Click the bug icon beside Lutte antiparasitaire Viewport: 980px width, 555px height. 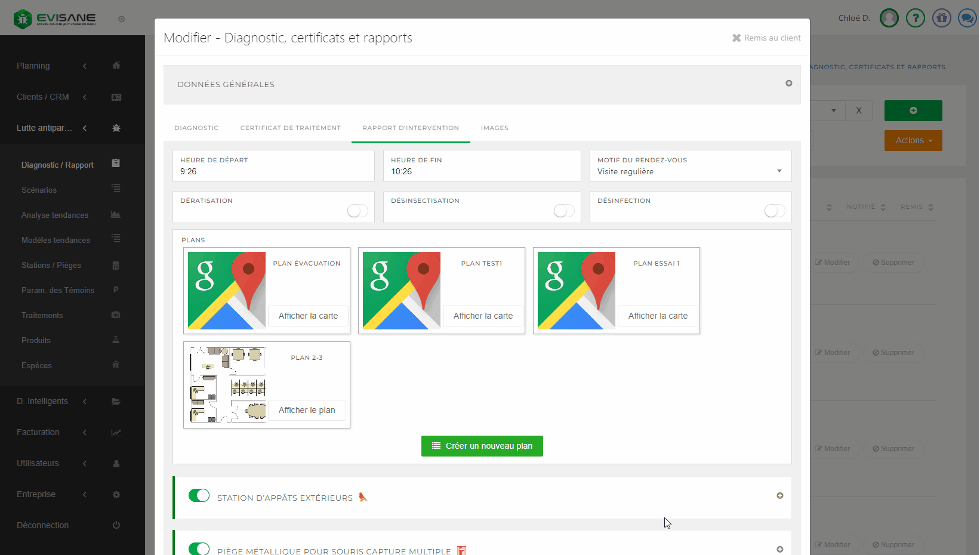click(116, 128)
